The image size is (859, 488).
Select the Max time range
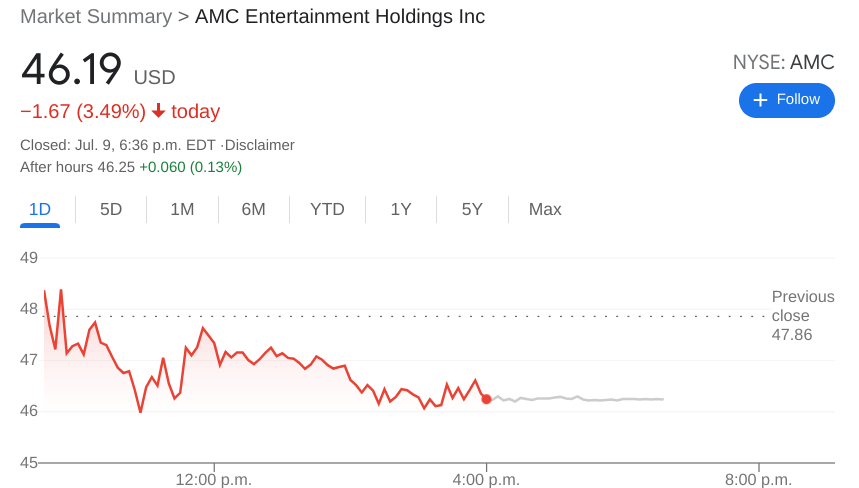click(x=545, y=210)
